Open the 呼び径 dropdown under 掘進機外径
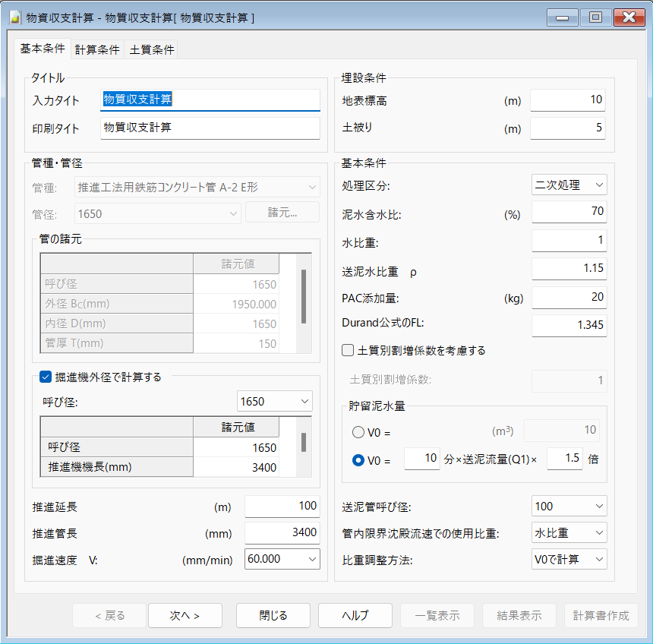 coord(274,401)
